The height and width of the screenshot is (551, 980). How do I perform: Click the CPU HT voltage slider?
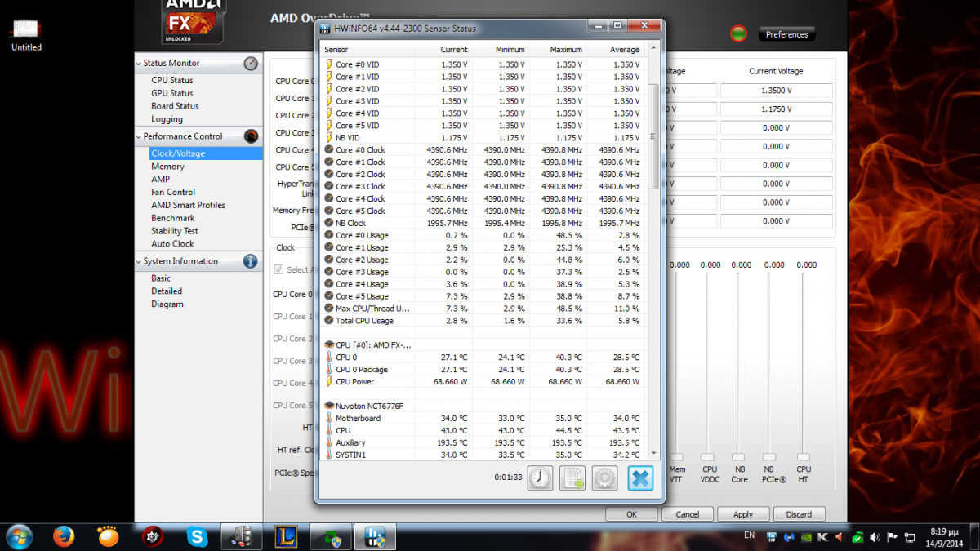tap(804, 457)
